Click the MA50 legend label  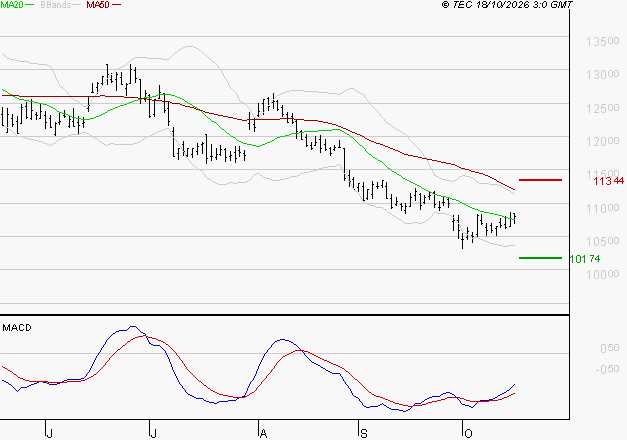(98, 5)
